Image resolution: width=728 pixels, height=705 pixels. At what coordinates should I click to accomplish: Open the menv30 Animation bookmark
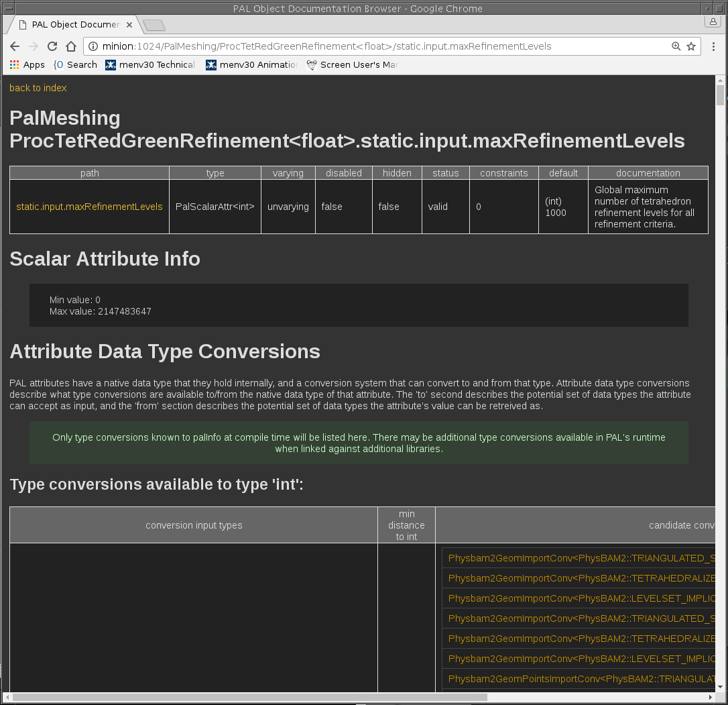(252, 65)
